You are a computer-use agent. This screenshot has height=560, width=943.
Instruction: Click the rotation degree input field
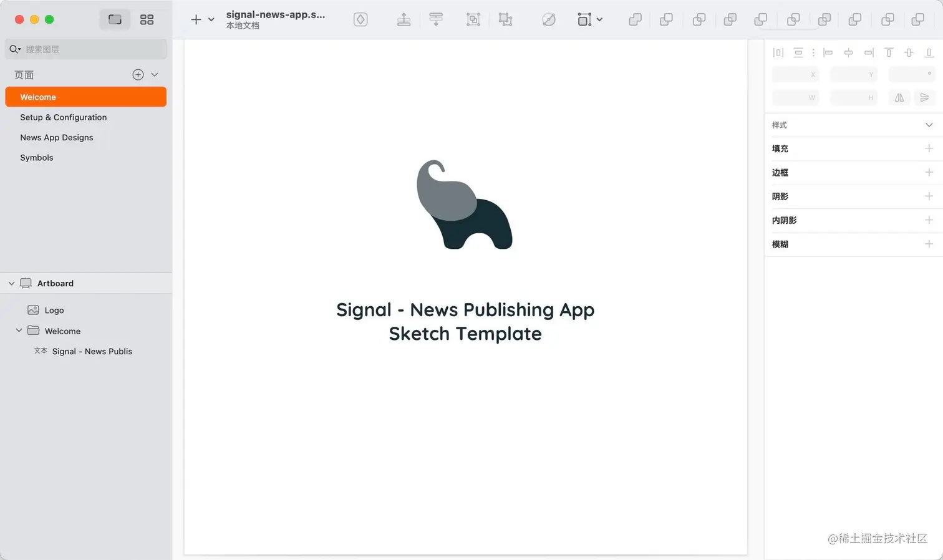point(912,75)
